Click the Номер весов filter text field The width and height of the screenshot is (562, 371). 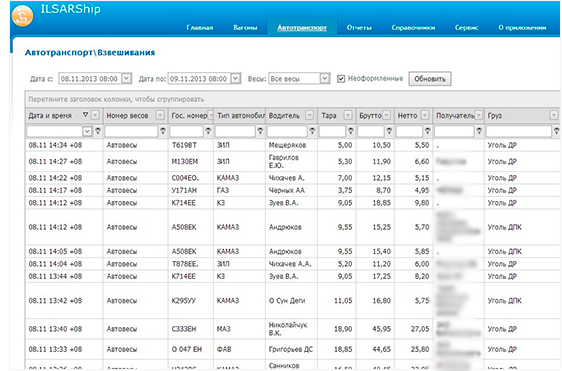point(131,131)
